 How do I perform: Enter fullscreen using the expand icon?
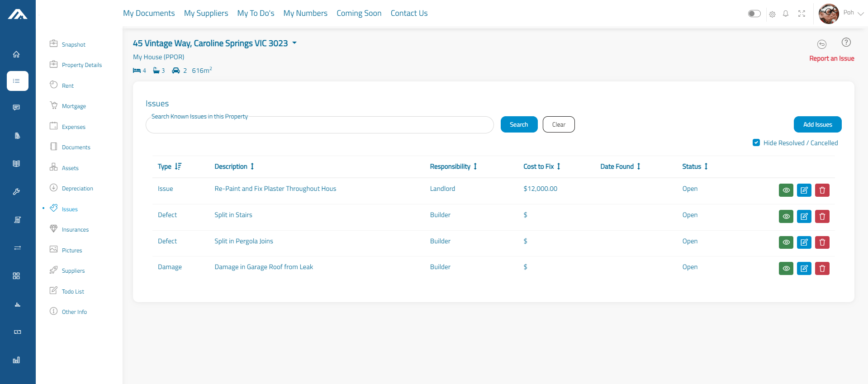[802, 14]
